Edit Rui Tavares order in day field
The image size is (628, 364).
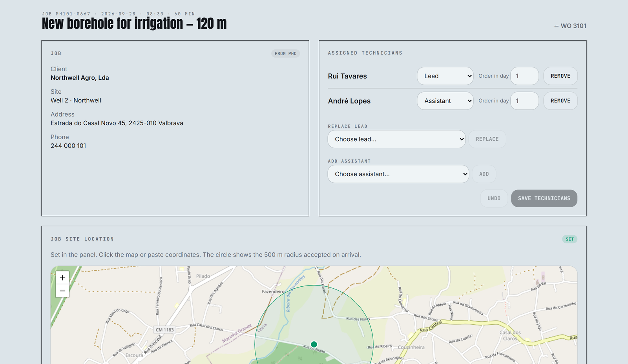coord(524,76)
